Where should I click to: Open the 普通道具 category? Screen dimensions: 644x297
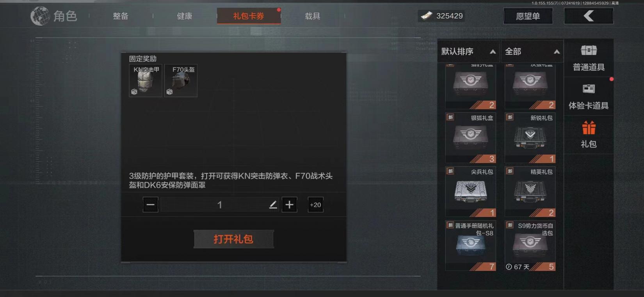point(589,58)
